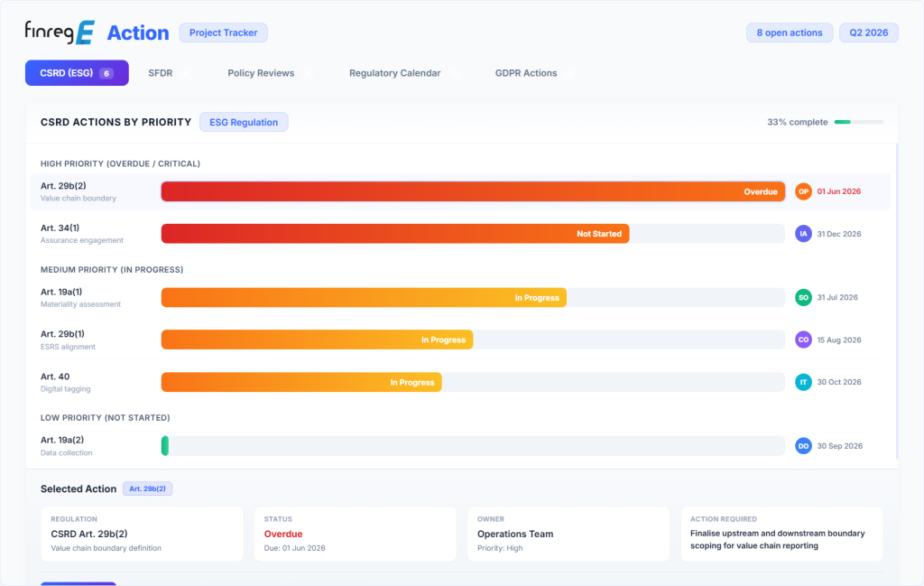Screen dimensions: 924x586
Task: Open the Q2 2026 period selector
Action: [x=869, y=33]
